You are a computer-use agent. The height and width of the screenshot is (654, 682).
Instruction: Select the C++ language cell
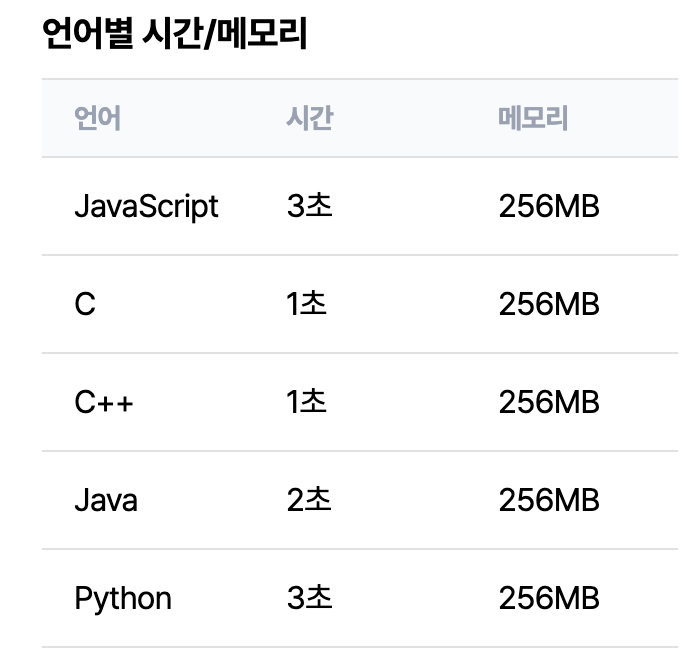(x=104, y=402)
